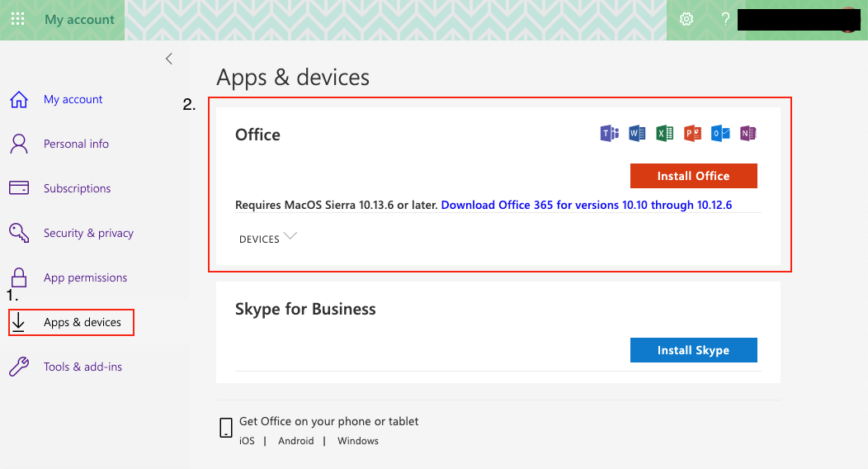
Task: Open Personal info in the sidebar
Action: tap(77, 144)
